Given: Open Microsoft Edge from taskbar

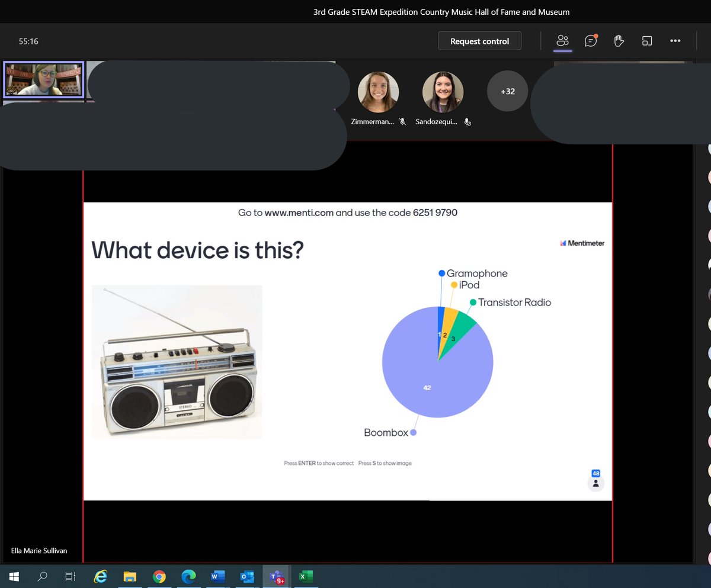Looking at the screenshot, I should (188, 576).
